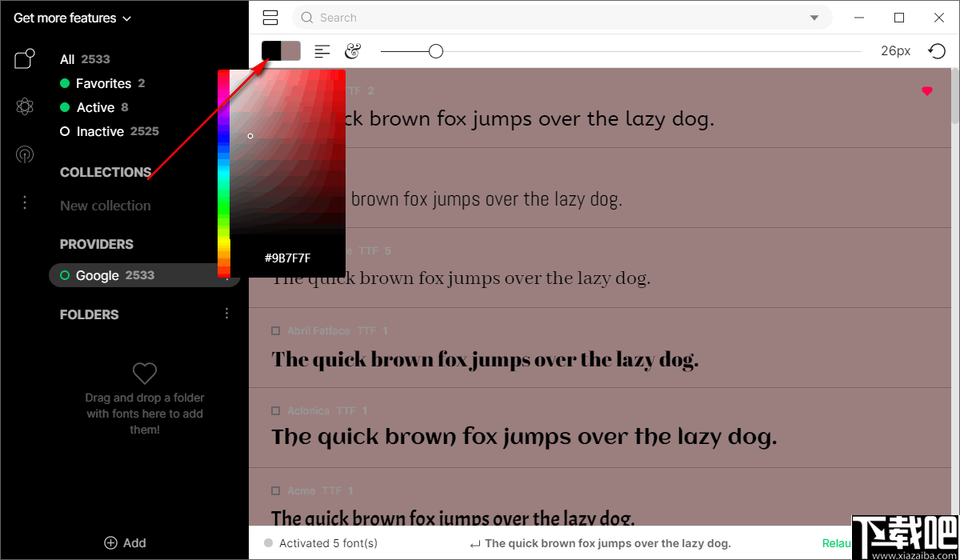Click the return arrow before the sample sentence
Screen dimensions: 960x560
[x=475, y=544]
